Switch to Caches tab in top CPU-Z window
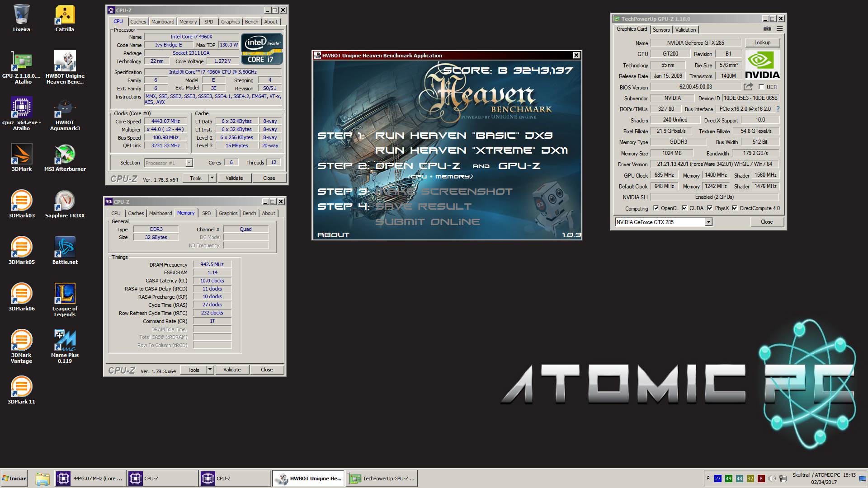 [x=138, y=22]
